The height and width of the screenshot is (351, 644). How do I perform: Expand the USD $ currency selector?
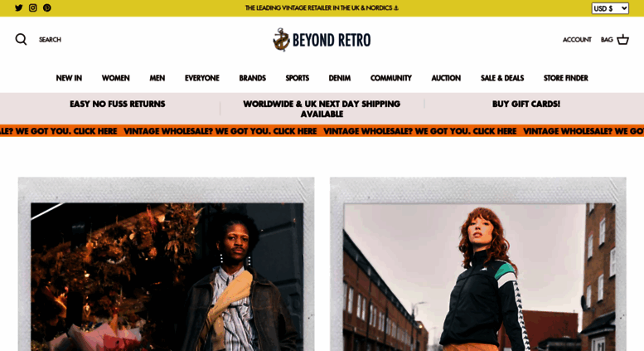[x=610, y=8]
